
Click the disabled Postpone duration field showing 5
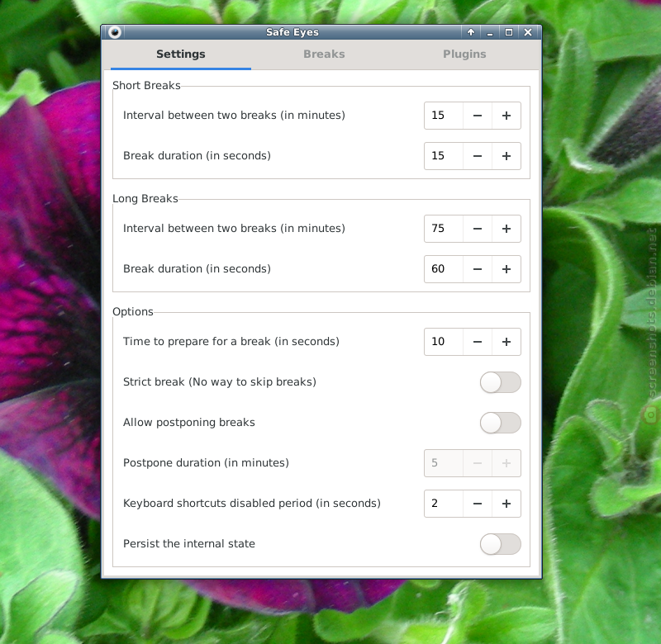[444, 463]
